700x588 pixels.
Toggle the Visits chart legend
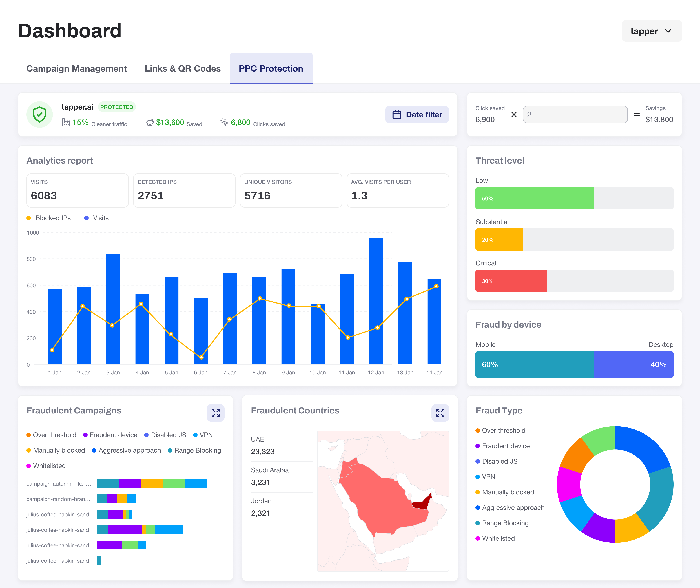point(97,218)
